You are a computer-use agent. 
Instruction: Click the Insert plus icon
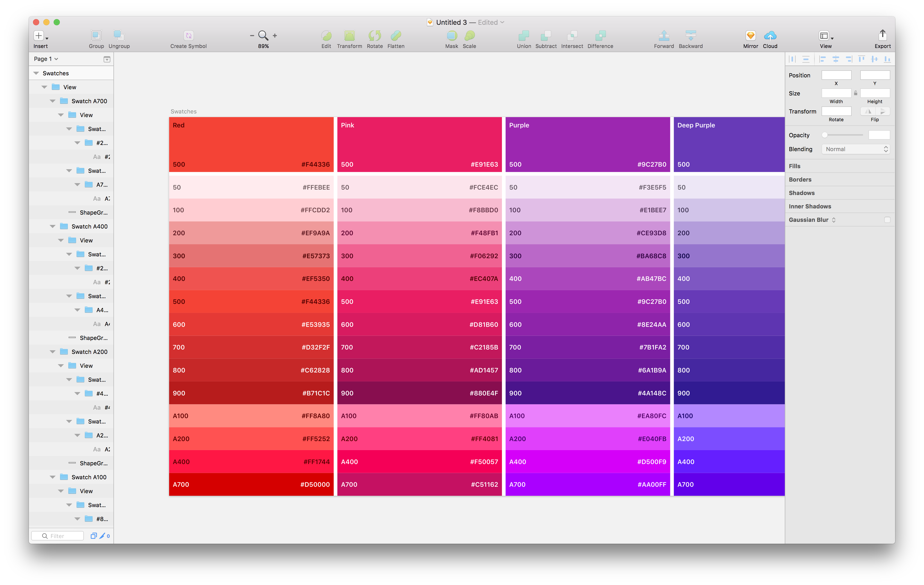[39, 36]
